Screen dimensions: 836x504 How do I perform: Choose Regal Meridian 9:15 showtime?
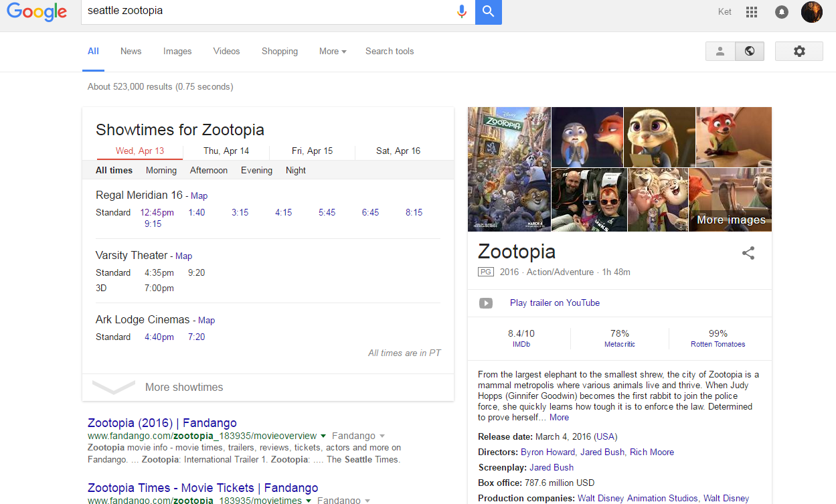153,224
